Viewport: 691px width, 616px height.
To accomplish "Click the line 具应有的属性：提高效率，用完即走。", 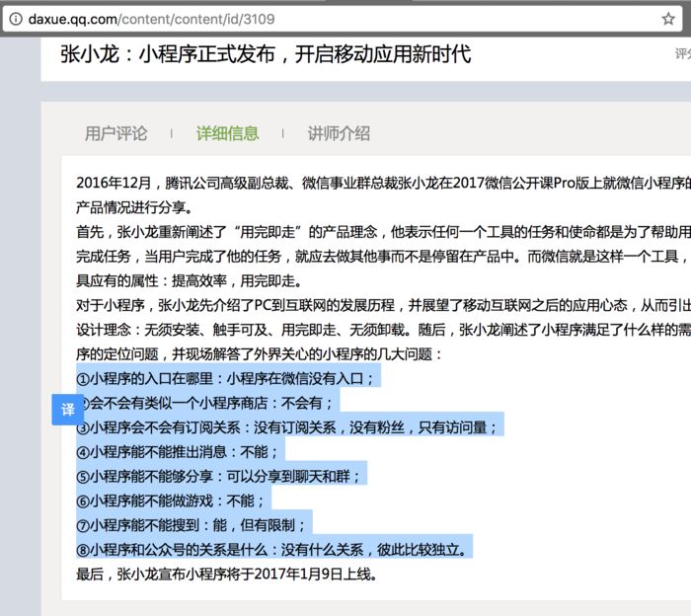I will (x=189, y=280).
